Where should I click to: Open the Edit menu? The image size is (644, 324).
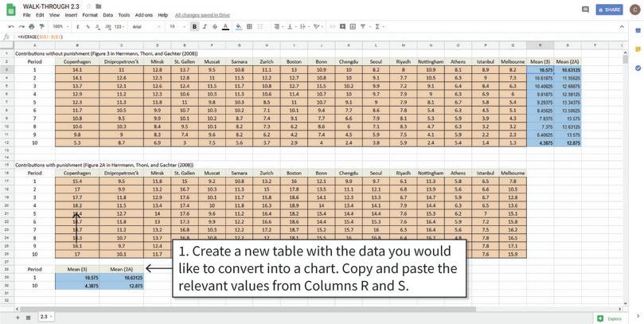(x=40, y=15)
